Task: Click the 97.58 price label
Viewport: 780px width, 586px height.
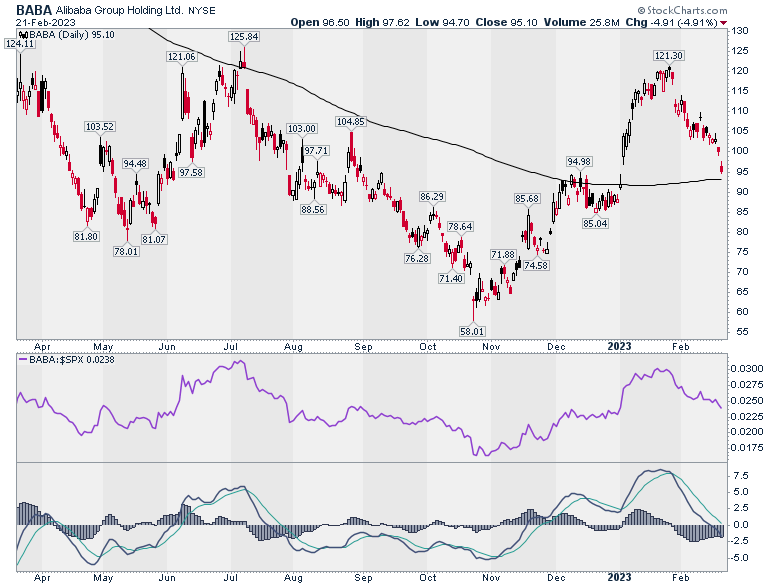Action: pyautogui.click(x=191, y=172)
